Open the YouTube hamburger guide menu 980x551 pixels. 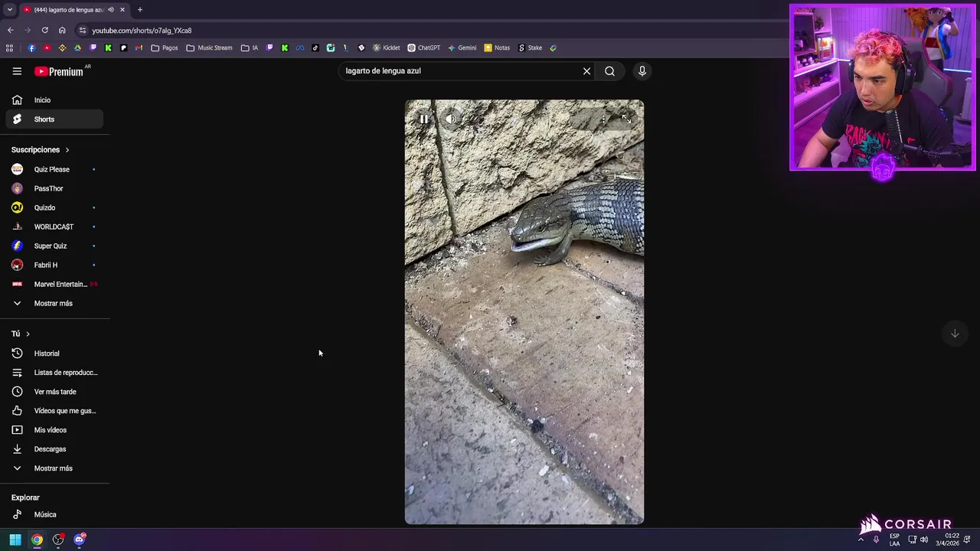(x=17, y=71)
